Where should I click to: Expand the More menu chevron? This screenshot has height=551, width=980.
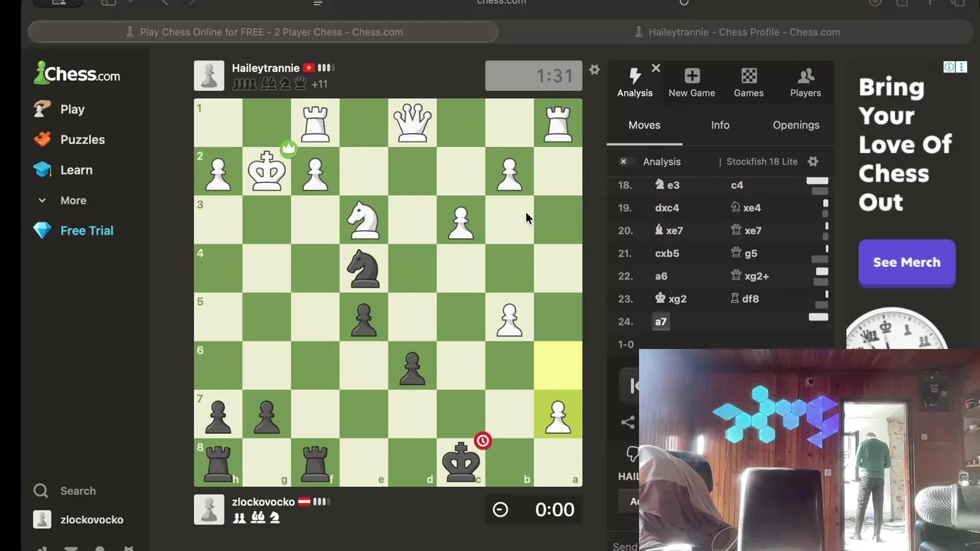click(x=42, y=201)
